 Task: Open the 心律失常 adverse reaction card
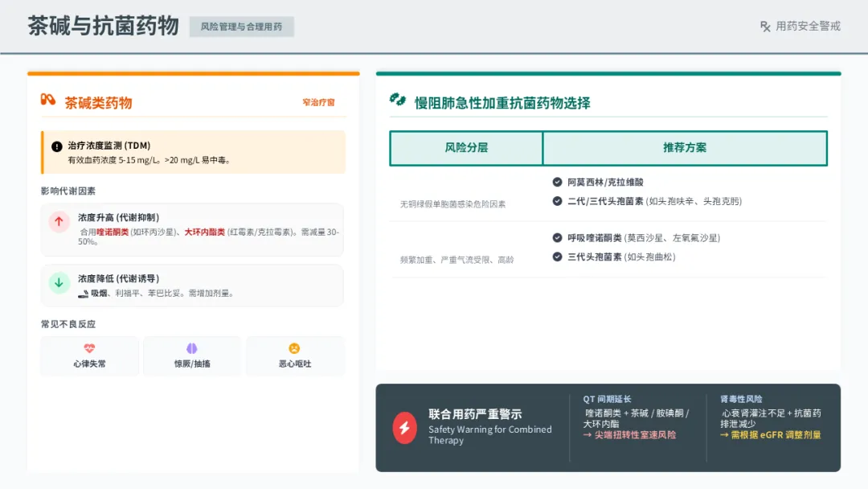[x=90, y=356]
